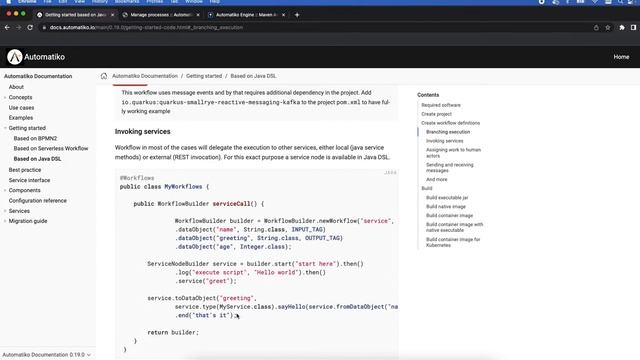Open Home in the top navigation
This screenshot has height=360, width=640.
click(621, 57)
